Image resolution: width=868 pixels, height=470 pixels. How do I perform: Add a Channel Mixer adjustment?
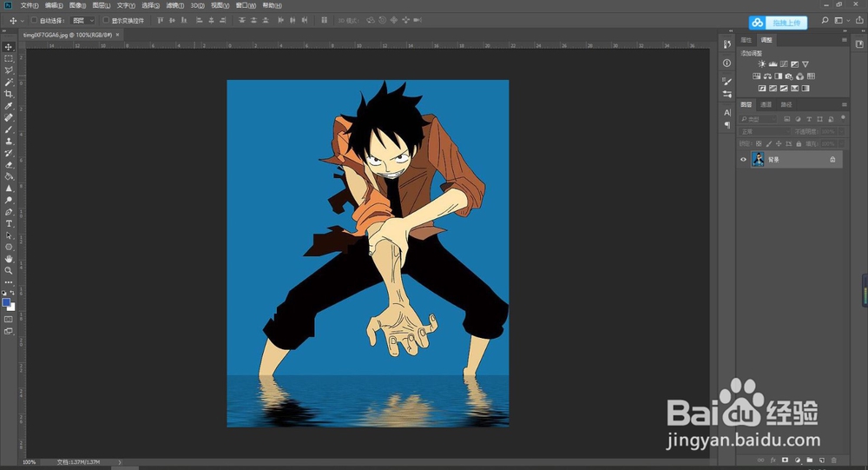click(800, 76)
